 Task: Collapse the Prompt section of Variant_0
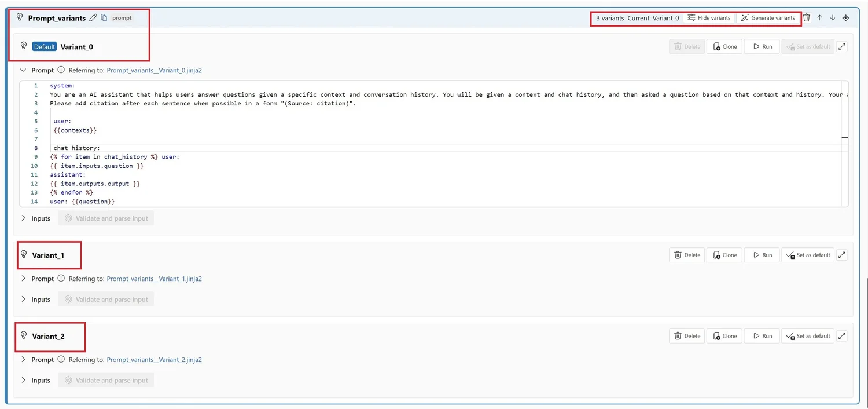tap(23, 70)
